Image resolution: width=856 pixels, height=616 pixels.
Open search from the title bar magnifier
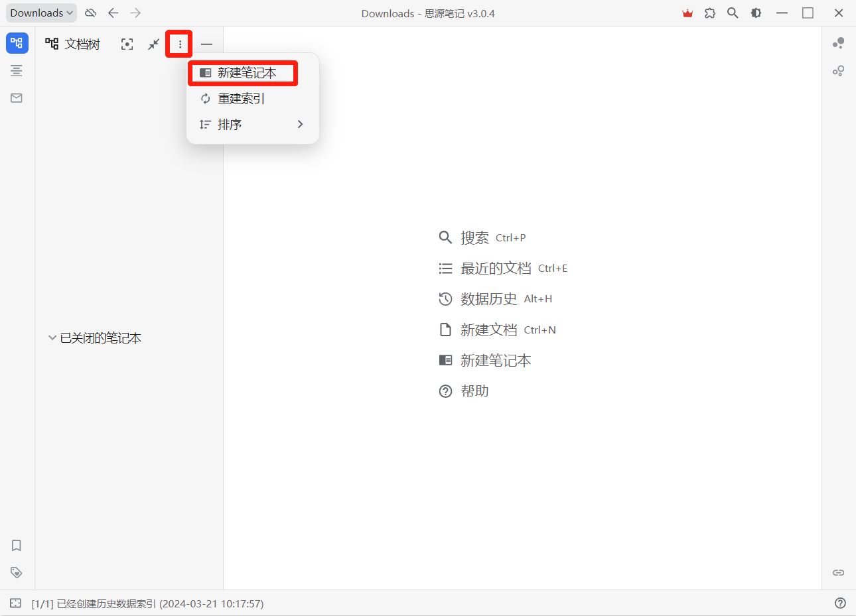pyautogui.click(x=733, y=13)
